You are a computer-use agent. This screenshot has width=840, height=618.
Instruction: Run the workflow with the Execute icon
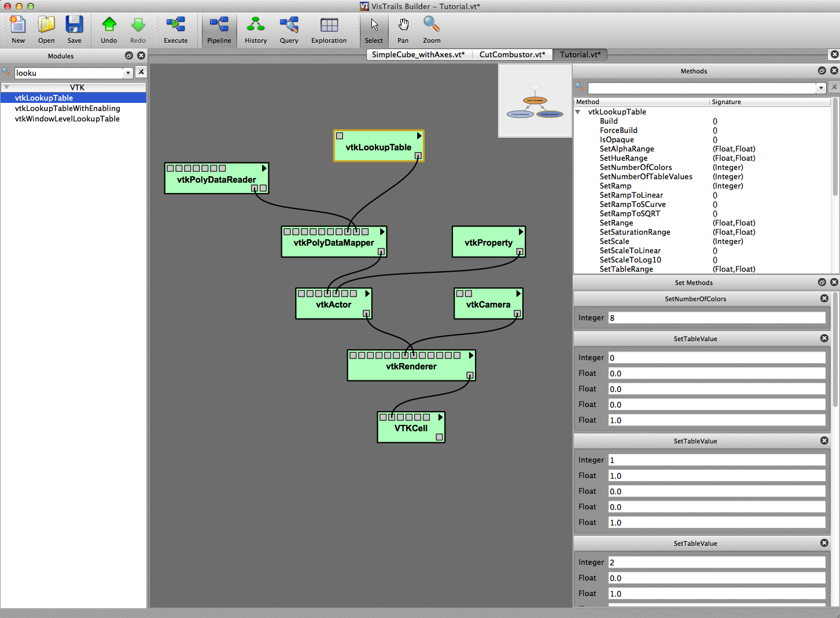[175, 25]
